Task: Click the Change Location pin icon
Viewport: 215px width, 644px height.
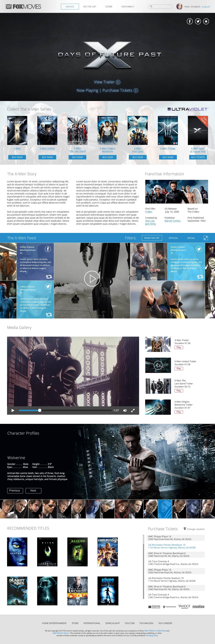Action: click(x=185, y=529)
